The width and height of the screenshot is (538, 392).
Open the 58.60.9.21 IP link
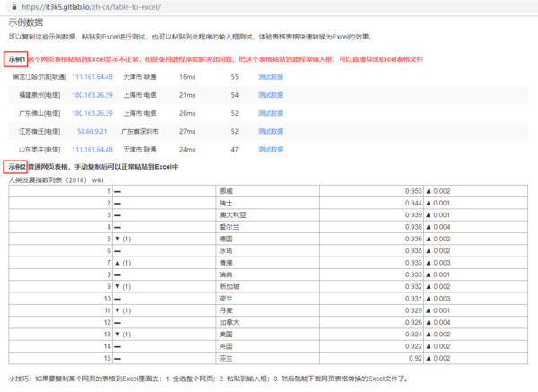94,131
